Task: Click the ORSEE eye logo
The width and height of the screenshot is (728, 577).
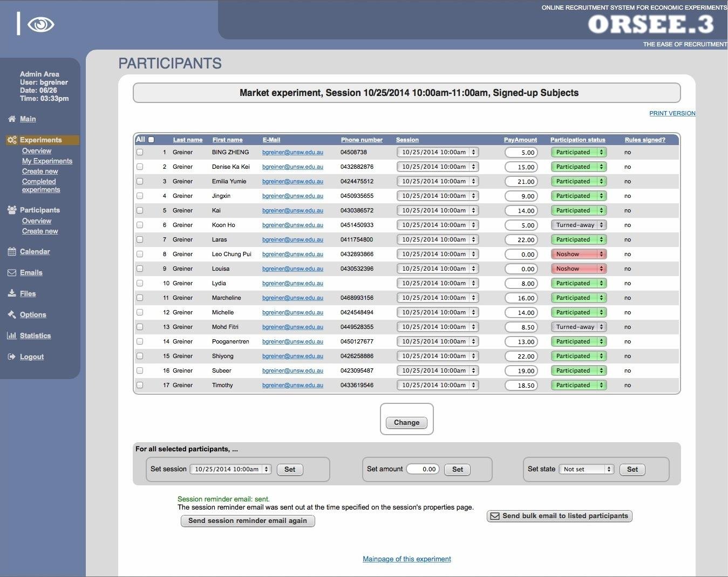Action: [x=41, y=24]
